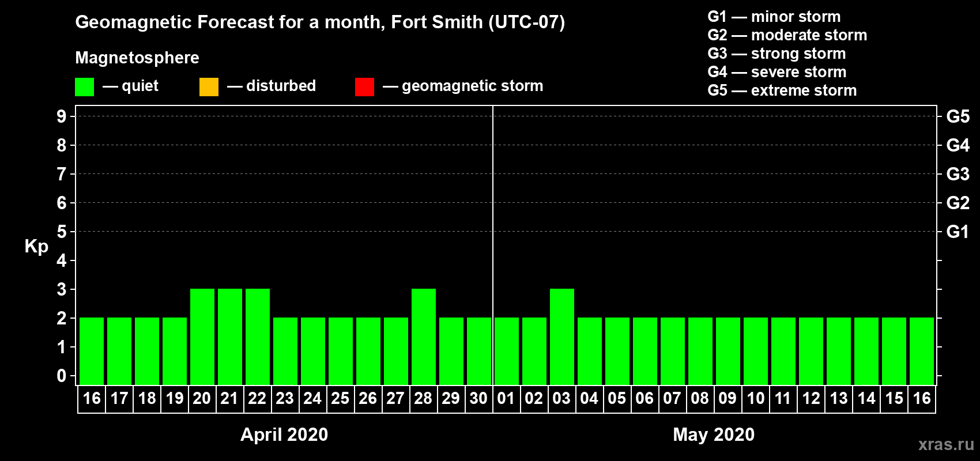Click date label 07 in May
Image resolution: width=980 pixels, height=461 pixels.
672,398
